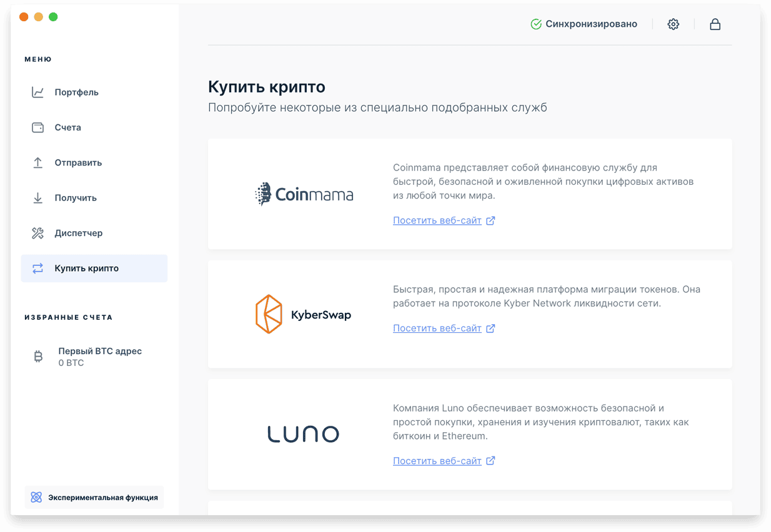This screenshot has width=771, height=532.
Task: Visit the Coinmama website link
Action: click(x=437, y=220)
